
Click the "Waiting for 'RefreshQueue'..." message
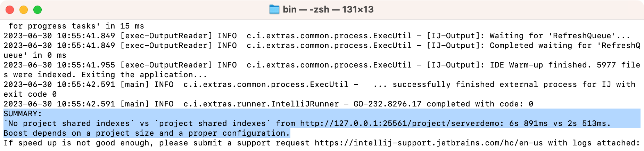[x=560, y=36]
